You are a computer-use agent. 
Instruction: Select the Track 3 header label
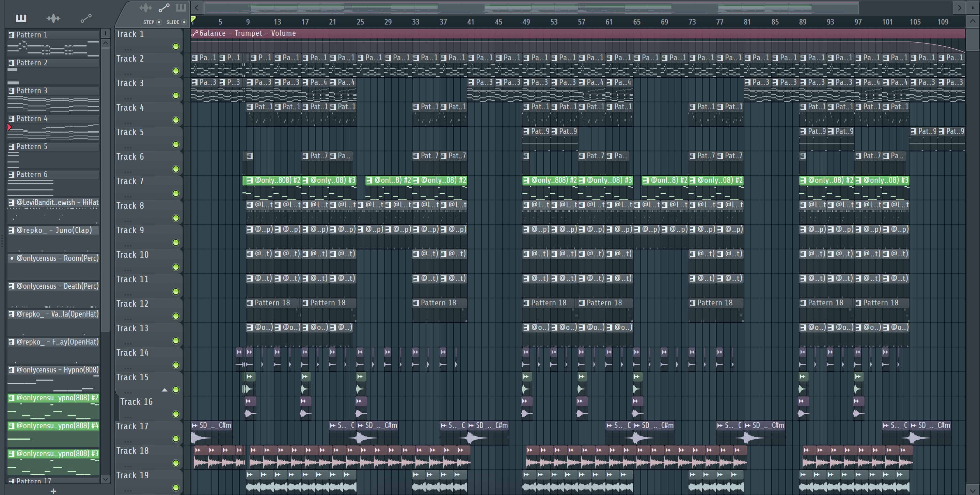(130, 83)
